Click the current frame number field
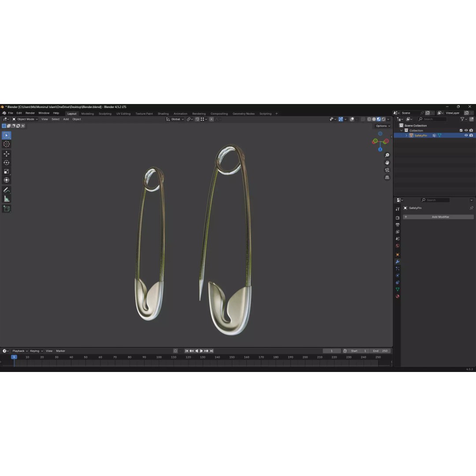476x476 pixels. tap(331, 351)
